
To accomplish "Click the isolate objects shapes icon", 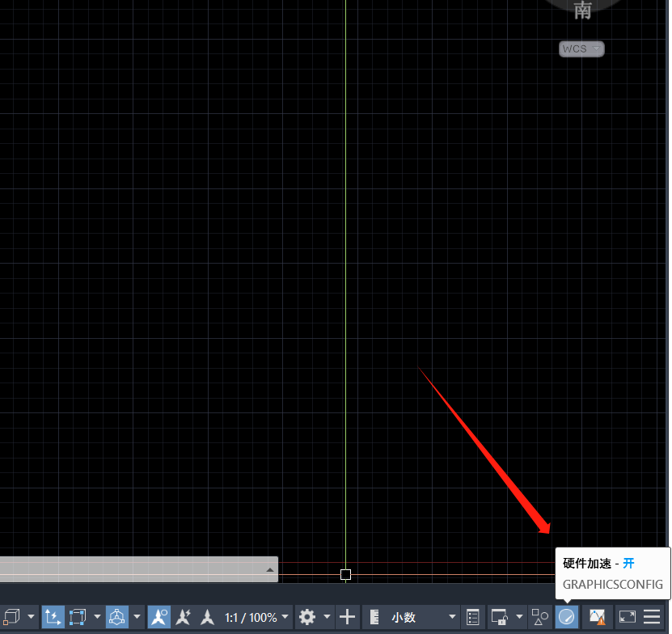I will tap(540, 617).
